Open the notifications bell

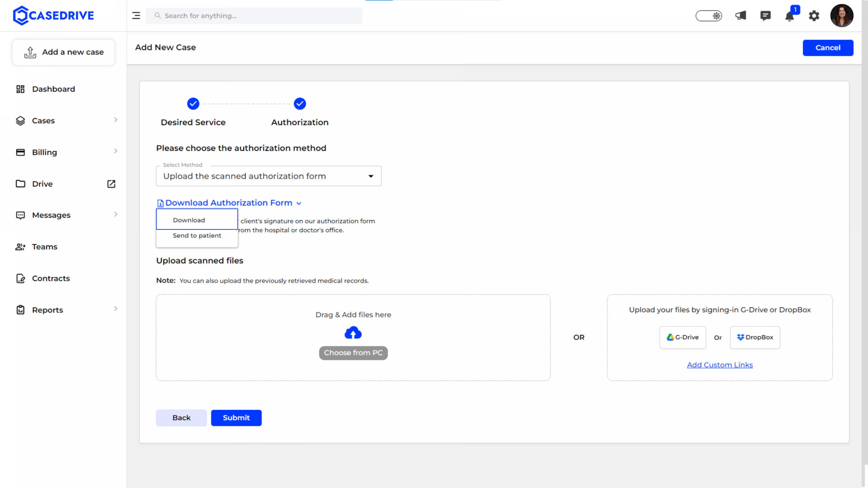(x=790, y=16)
